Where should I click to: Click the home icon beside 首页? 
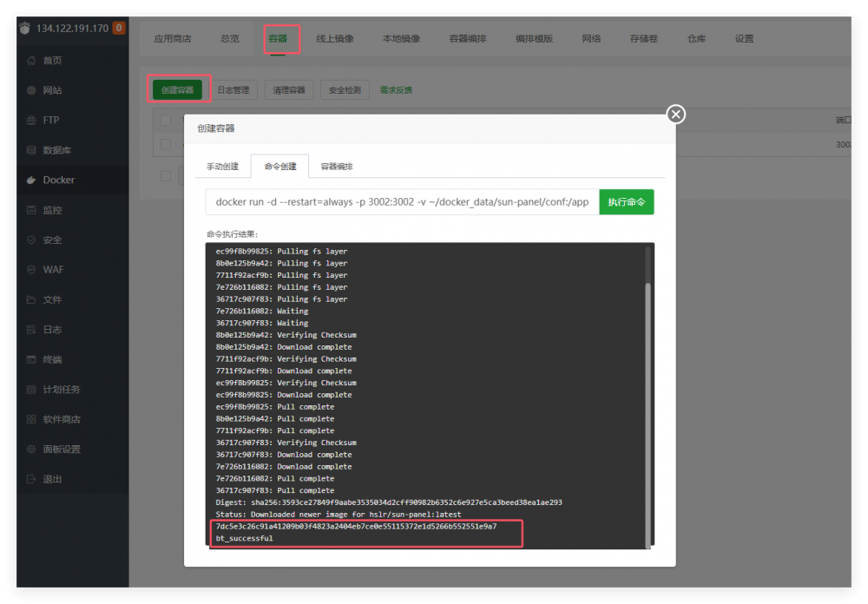tap(32, 61)
